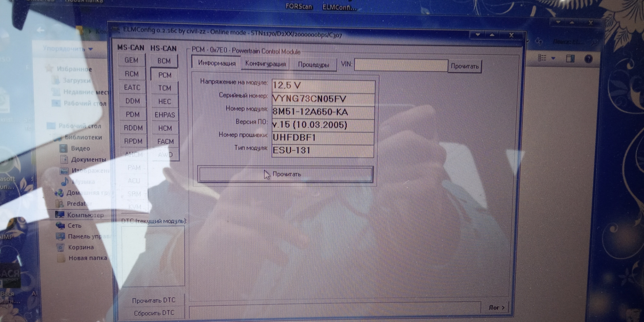
Task: Select Новая папка in Explorer tree
Action: 88,258
